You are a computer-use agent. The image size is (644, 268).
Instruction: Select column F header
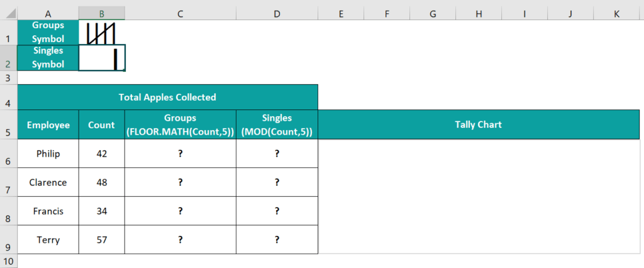tap(387, 14)
